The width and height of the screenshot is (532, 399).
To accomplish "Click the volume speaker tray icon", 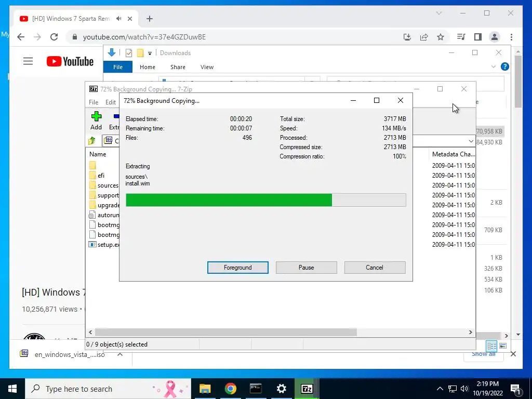I will tap(464, 389).
